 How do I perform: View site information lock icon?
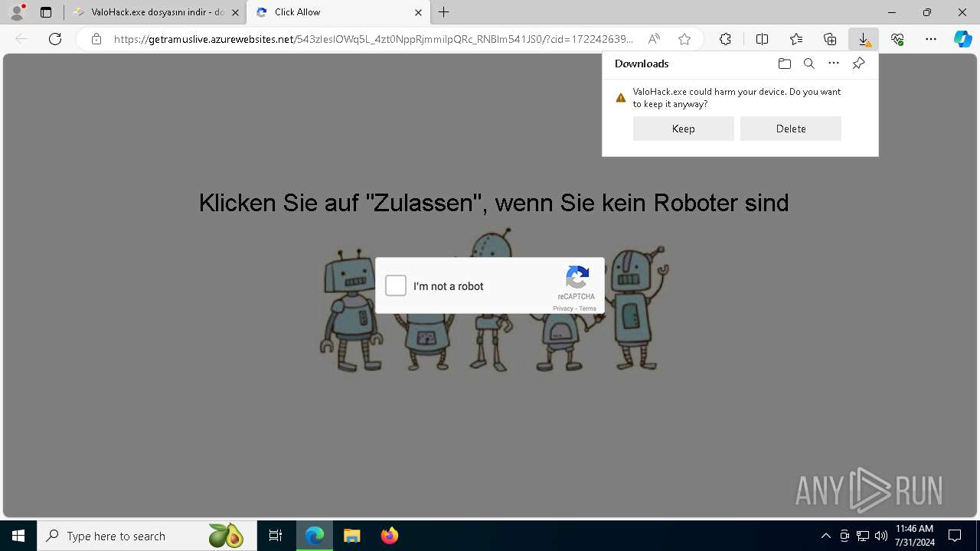(x=96, y=39)
